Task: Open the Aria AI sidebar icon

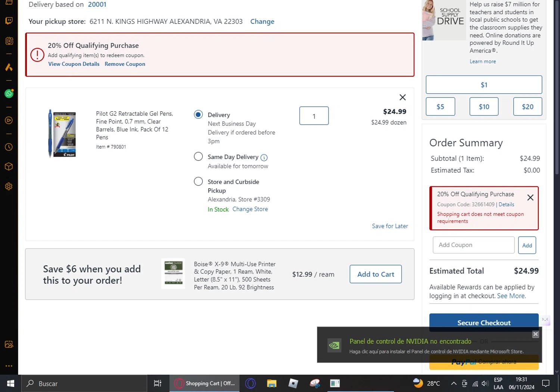Action: 9,67
